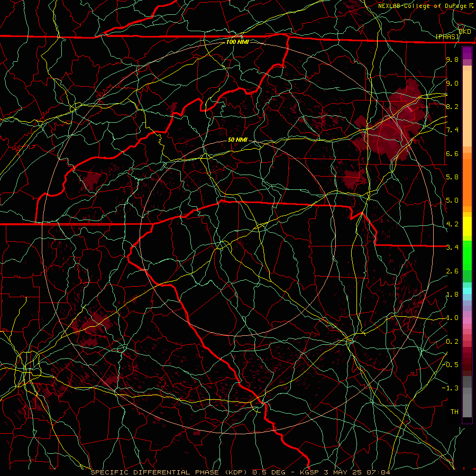Image resolution: width=476 pixels, height=476 pixels.
Task: Pick the purple swatch atop the color bar
Action: 467,53
